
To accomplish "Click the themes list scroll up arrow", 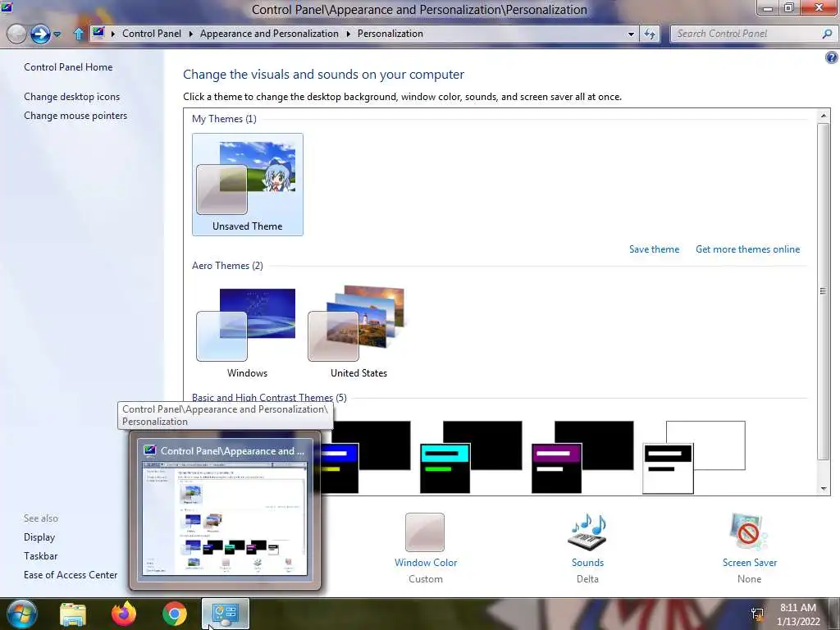I will tap(824, 116).
